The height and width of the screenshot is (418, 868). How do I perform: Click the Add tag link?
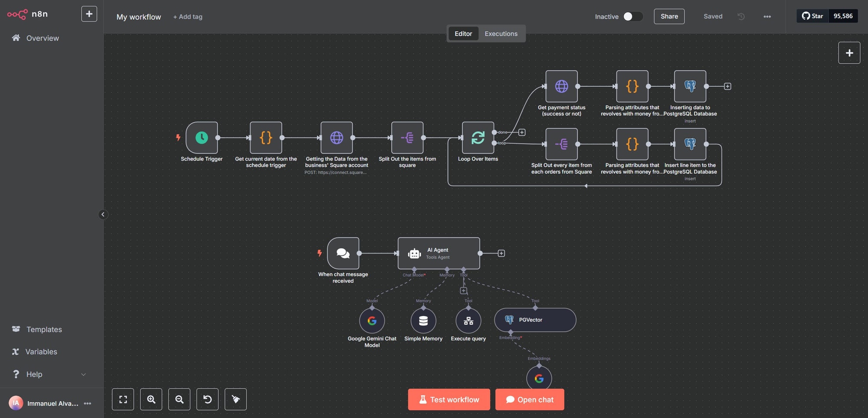pos(187,16)
